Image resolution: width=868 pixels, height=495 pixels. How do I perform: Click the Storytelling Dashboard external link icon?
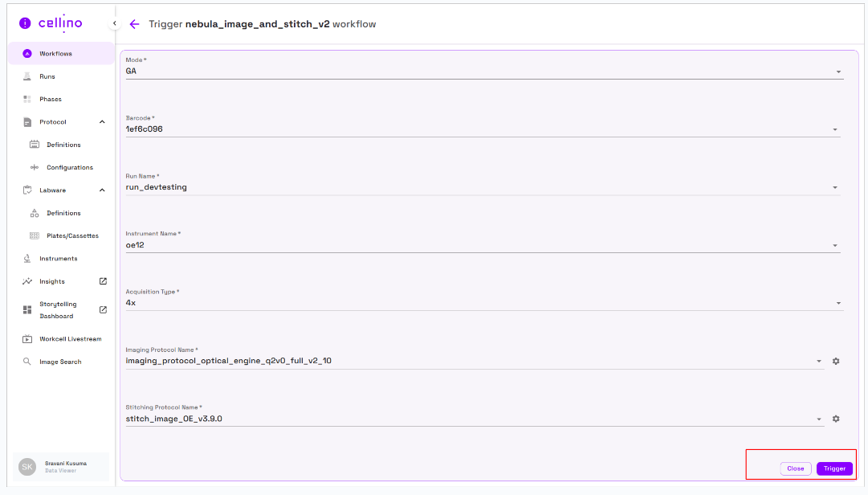(103, 310)
